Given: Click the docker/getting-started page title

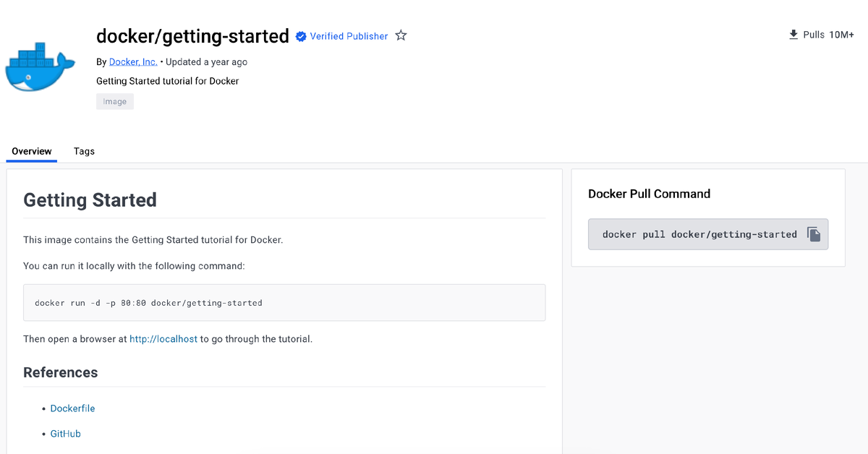Looking at the screenshot, I should pos(192,35).
